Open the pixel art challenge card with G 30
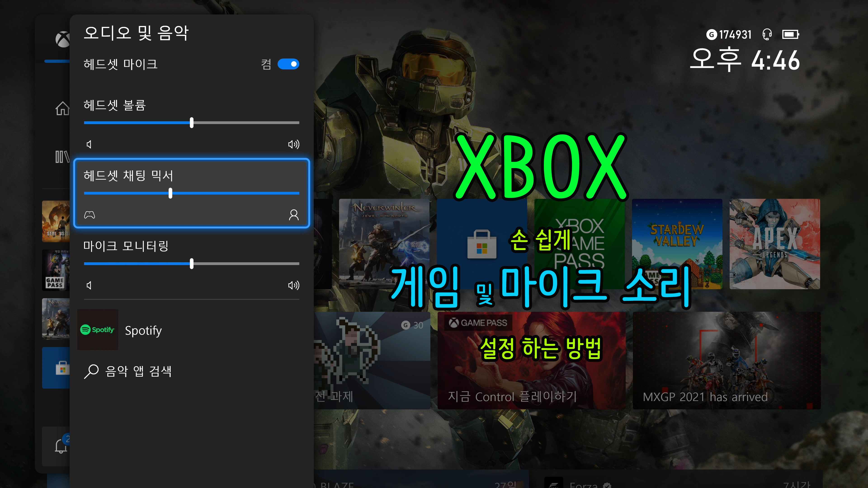This screenshot has width=868, height=488. 372,360
